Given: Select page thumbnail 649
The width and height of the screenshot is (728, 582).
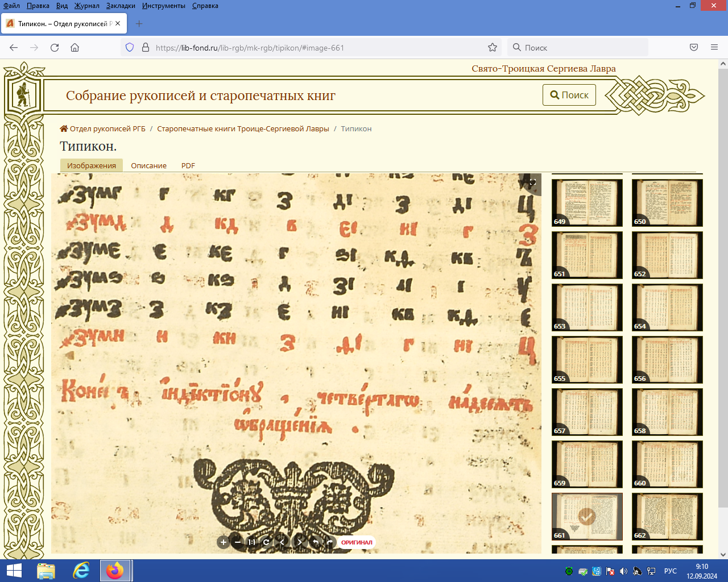Looking at the screenshot, I should pos(587,202).
